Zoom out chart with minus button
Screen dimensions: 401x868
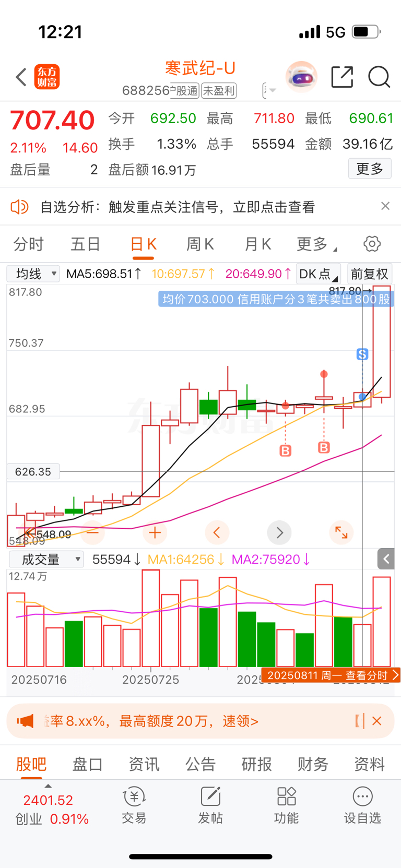coord(92,532)
